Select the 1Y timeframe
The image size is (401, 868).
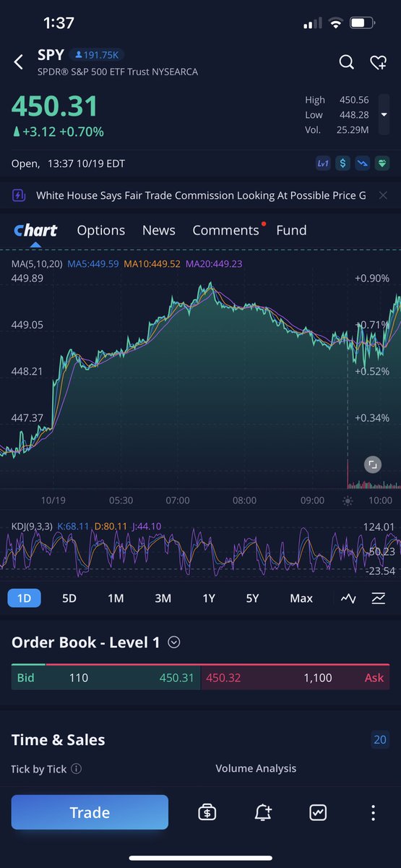[209, 598]
